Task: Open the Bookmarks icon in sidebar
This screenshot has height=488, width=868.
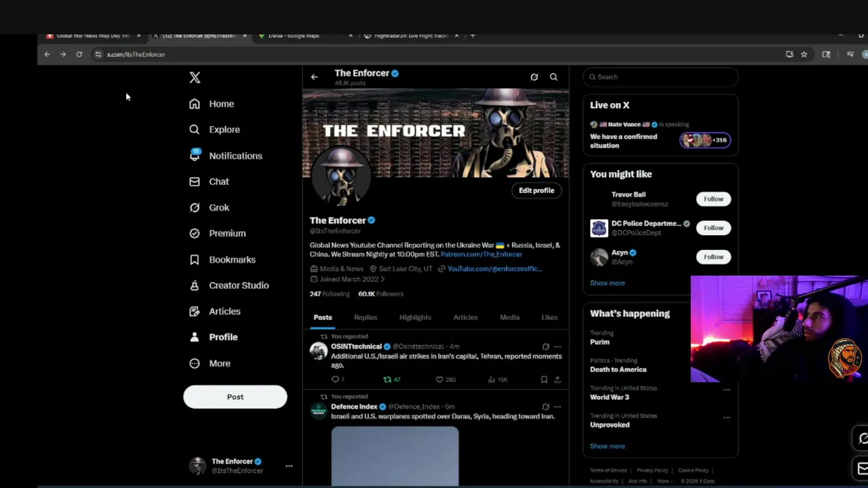Action: pyautogui.click(x=195, y=260)
